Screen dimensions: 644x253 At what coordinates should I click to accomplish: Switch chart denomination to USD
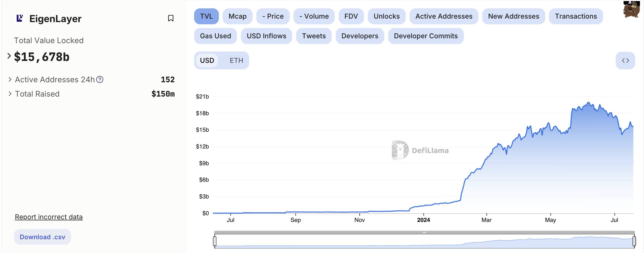pos(207,60)
